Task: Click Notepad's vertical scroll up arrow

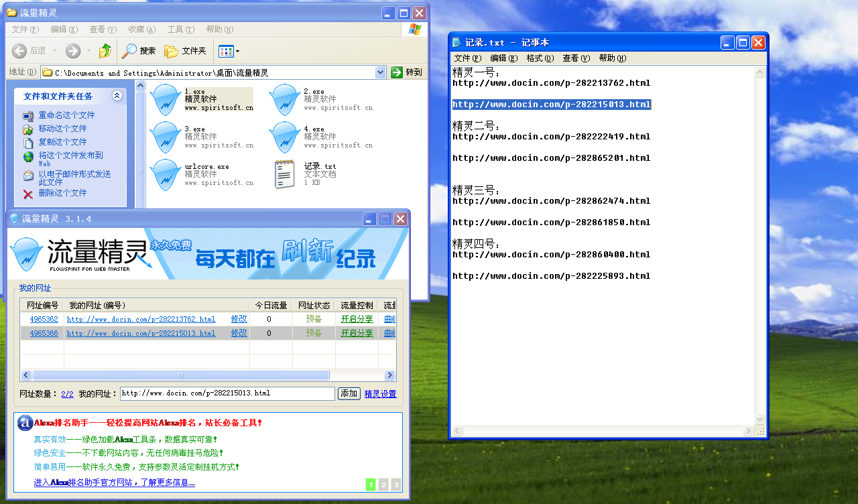Action: pyautogui.click(x=759, y=72)
